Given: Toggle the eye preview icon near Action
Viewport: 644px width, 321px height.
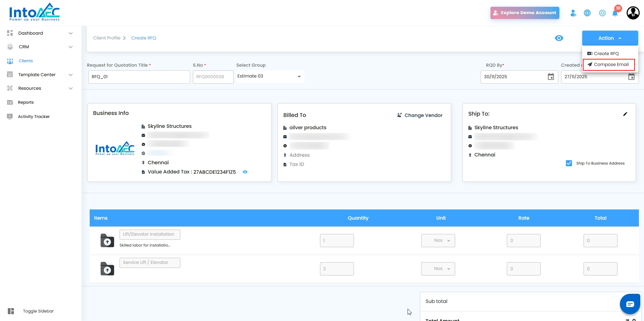Looking at the screenshot, I should (x=559, y=38).
